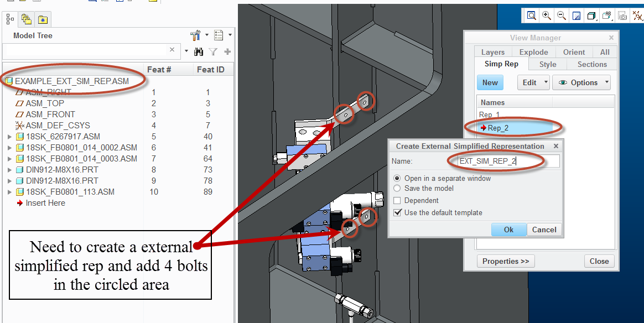This screenshot has width=644, height=323.
Task: Enable the Dependent checkbox
Action: [x=397, y=200]
